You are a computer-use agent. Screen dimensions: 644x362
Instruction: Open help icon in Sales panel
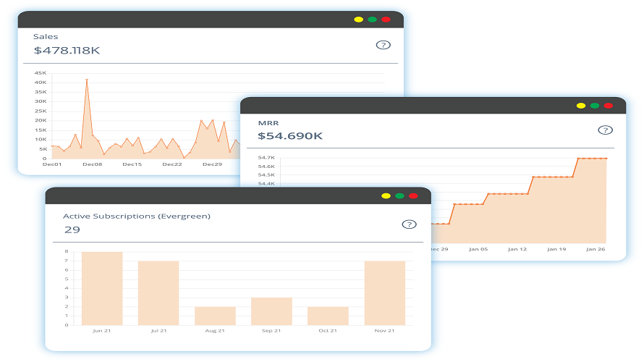pyautogui.click(x=384, y=45)
